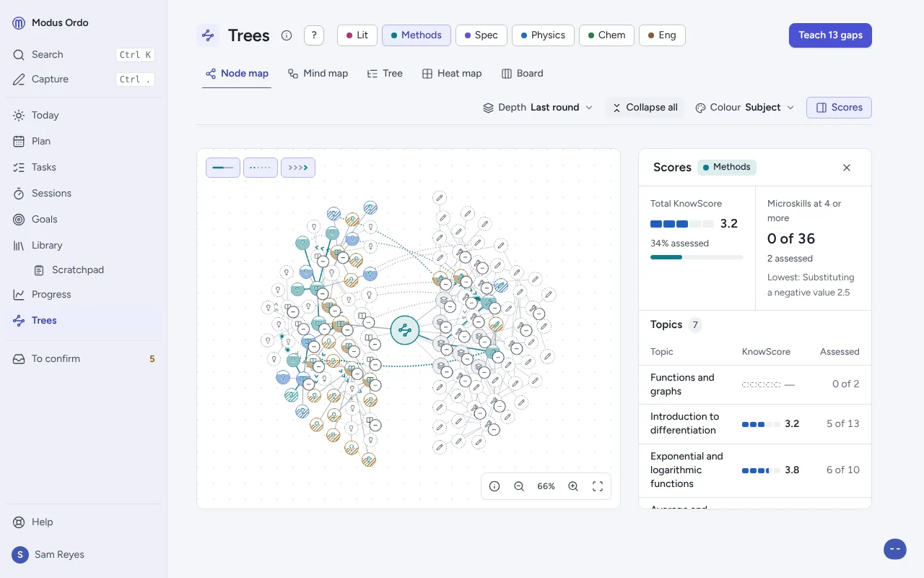The width and height of the screenshot is (924, 578).
Task: Click the 0 of 36 microskills value
Action: coord(791,238)
